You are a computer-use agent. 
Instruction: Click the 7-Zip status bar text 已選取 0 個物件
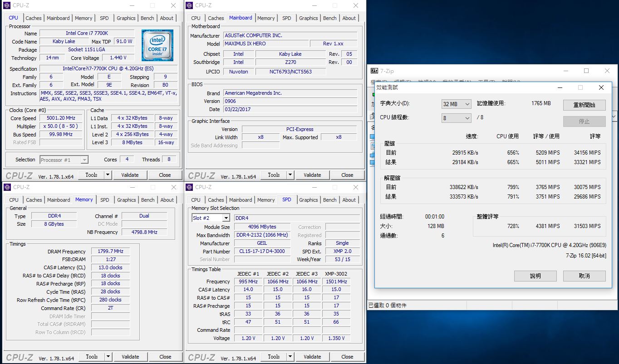click(387, 306)
